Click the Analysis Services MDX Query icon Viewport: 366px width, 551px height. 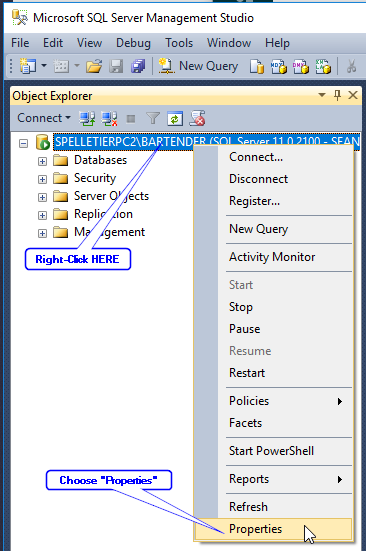(279, 66)
